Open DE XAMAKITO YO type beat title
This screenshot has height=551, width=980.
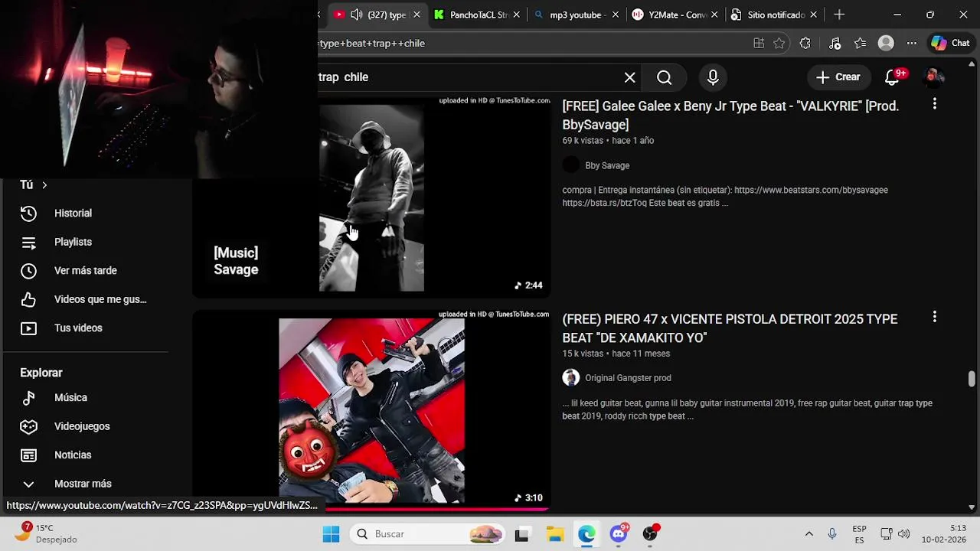click(730, 328)
